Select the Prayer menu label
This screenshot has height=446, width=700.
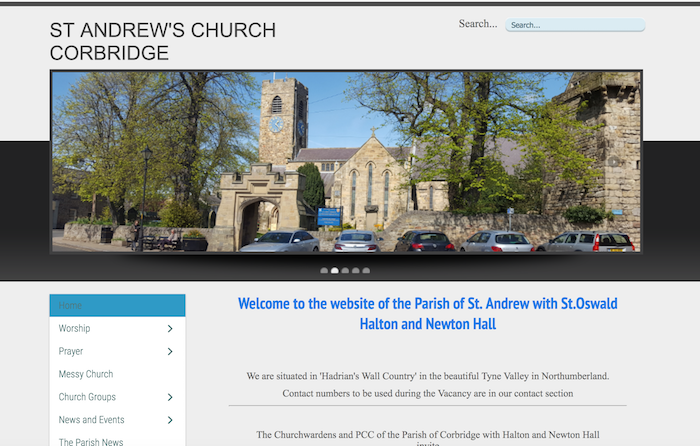(x=71, y=352)
